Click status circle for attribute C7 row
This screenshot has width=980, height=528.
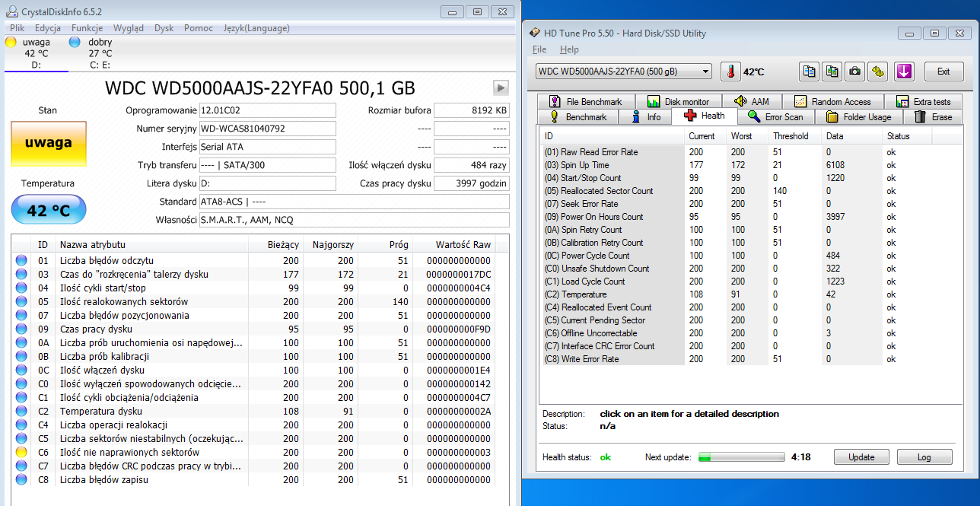[21, 466]
